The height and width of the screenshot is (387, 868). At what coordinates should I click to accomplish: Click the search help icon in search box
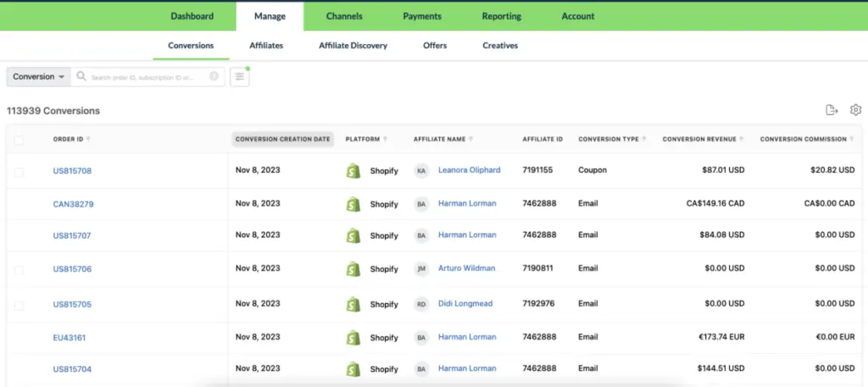[214, 77]
